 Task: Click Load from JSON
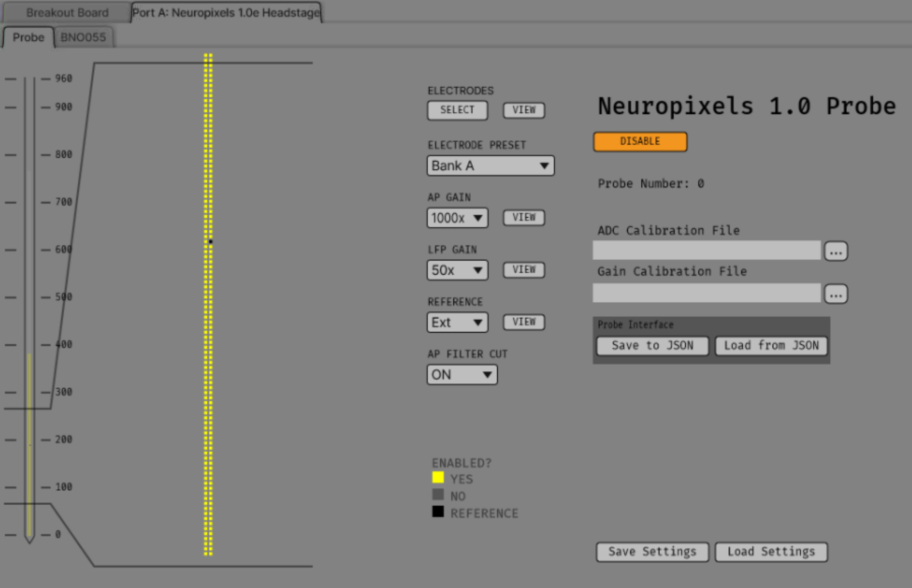(771, 346)
